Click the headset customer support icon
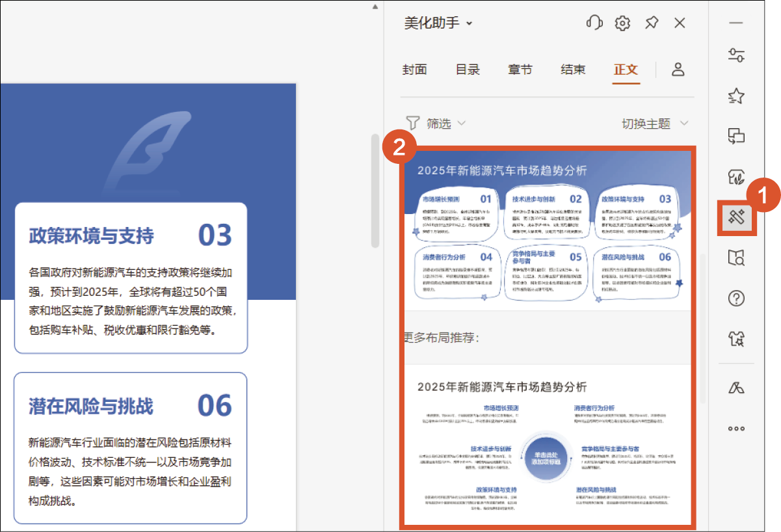Screen dimensions: 781x532 (594, 23)
